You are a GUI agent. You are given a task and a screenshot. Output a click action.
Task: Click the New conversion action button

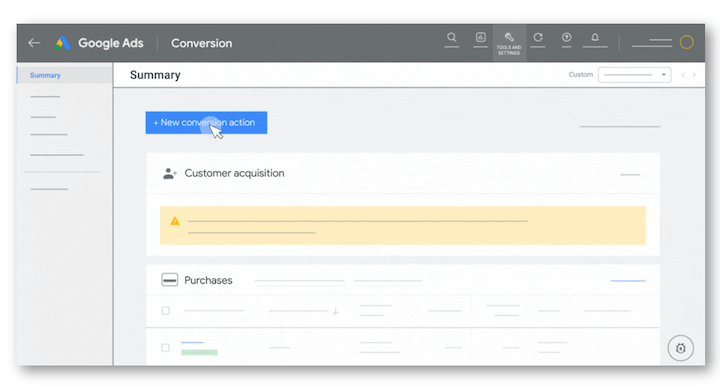point(206,123)
